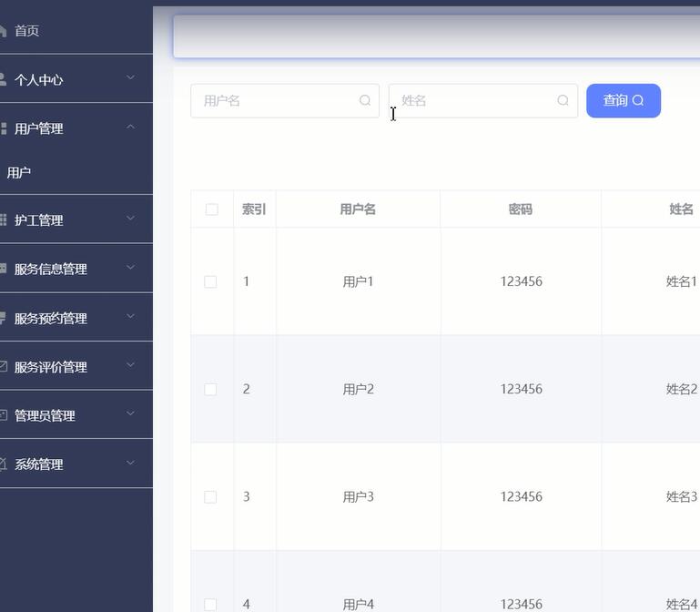Click the search icon in 用户名 field
This screenshot has width=700, height=612.
click(365, 100)
